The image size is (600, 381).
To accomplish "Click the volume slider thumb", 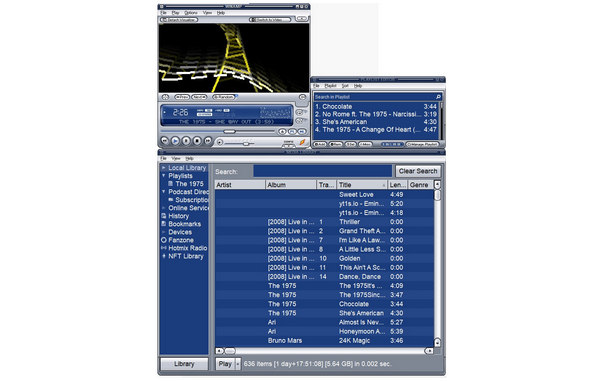I will [246, 143].
